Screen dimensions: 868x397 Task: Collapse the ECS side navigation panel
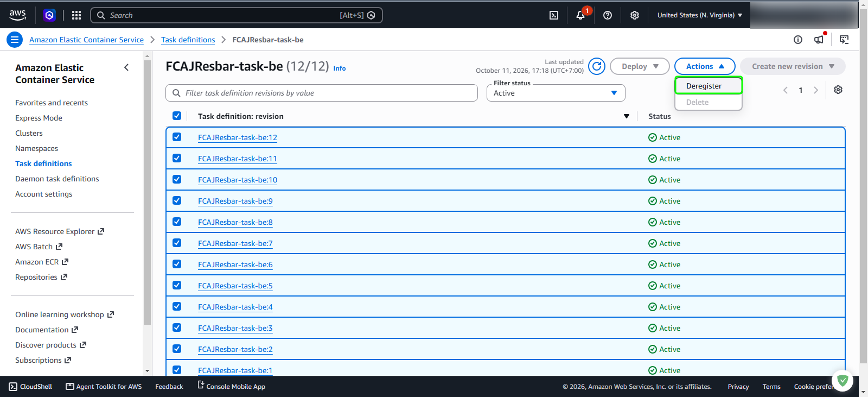[x=126, y=67]
